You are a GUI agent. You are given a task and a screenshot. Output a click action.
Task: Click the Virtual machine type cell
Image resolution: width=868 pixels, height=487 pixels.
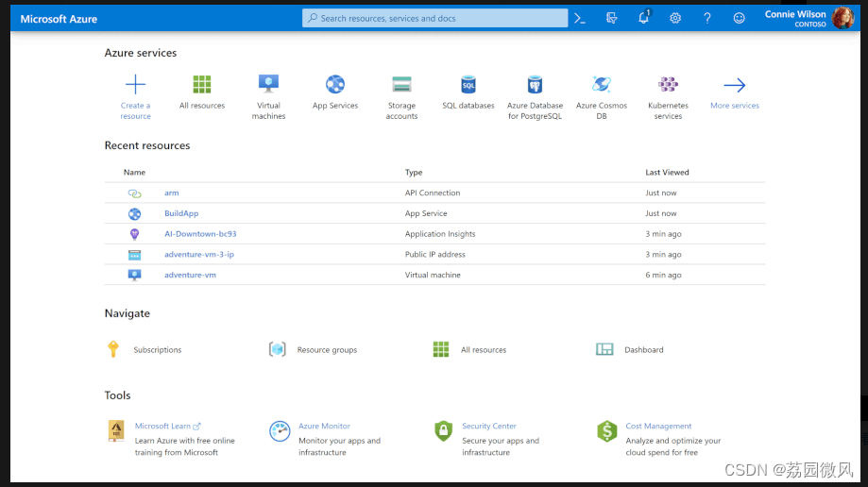(x=433, y=275)
